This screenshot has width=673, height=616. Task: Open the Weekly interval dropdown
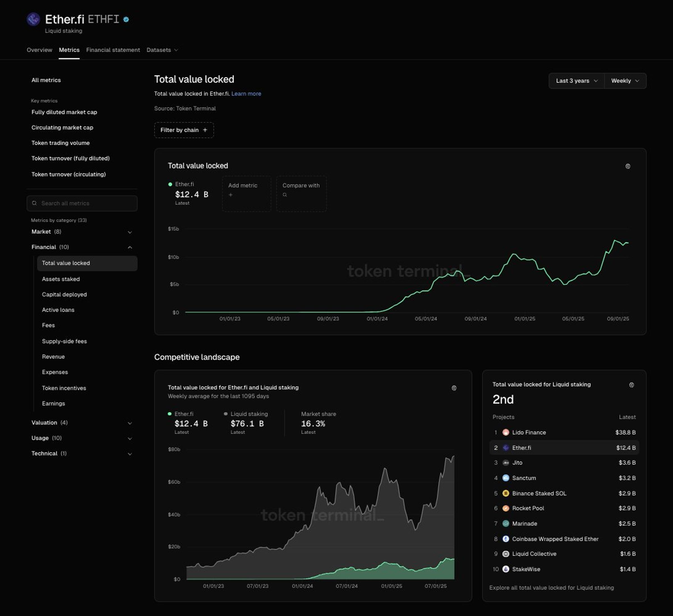(x=625, y=81)
